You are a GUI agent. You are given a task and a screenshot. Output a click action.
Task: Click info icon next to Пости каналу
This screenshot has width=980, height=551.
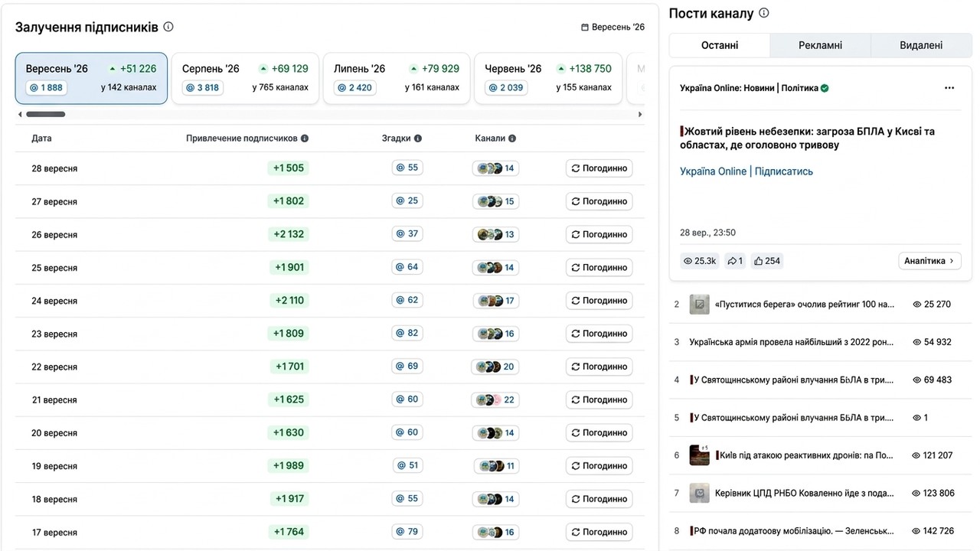pyautogui.click(x=763, y=13)
